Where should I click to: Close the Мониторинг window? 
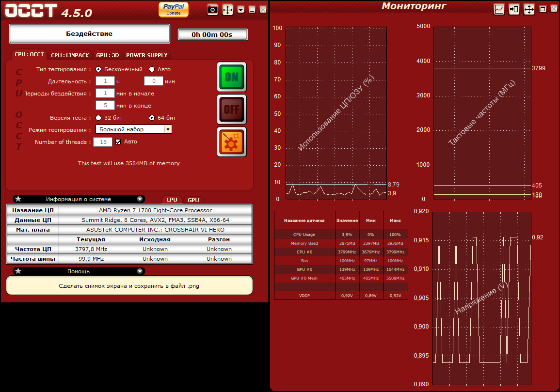pos(554,9)
